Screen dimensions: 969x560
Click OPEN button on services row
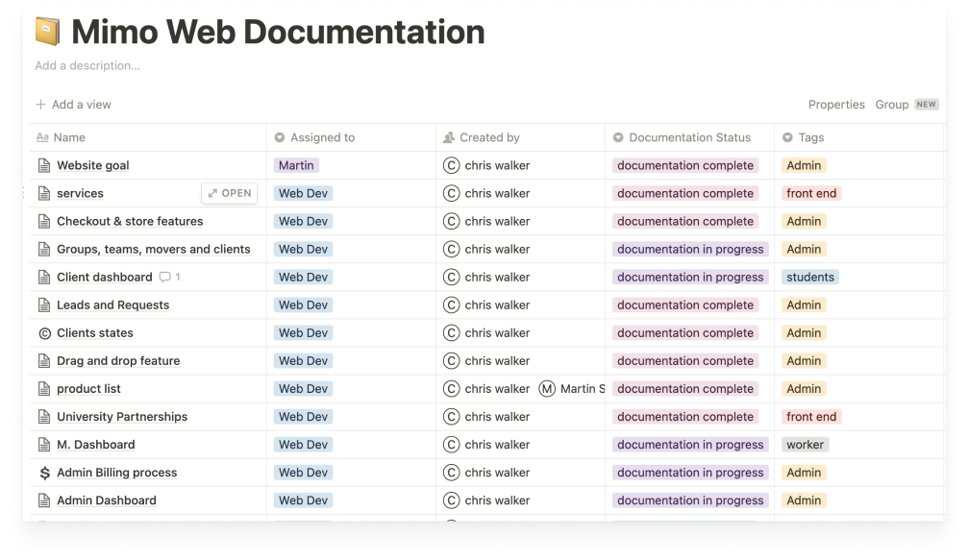click(x=229, y=193)
